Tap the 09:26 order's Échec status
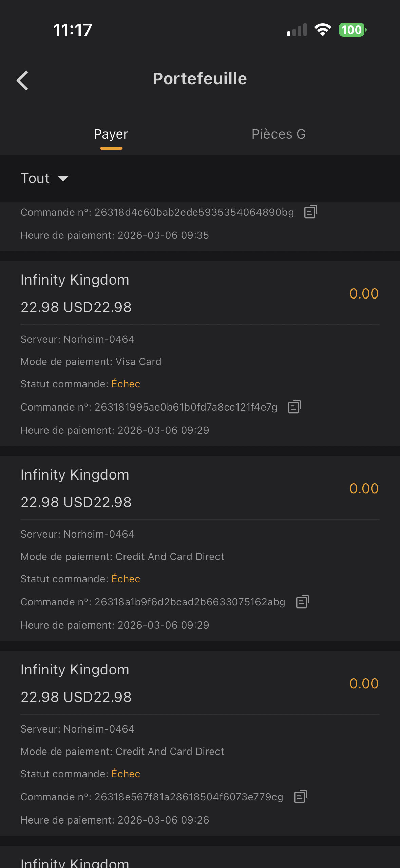The image size is (400, 868). click(x=126, y=774)
